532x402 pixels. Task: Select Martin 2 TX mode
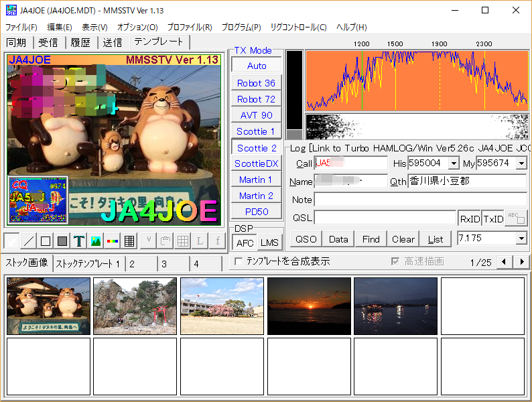(x=257, y=196)
